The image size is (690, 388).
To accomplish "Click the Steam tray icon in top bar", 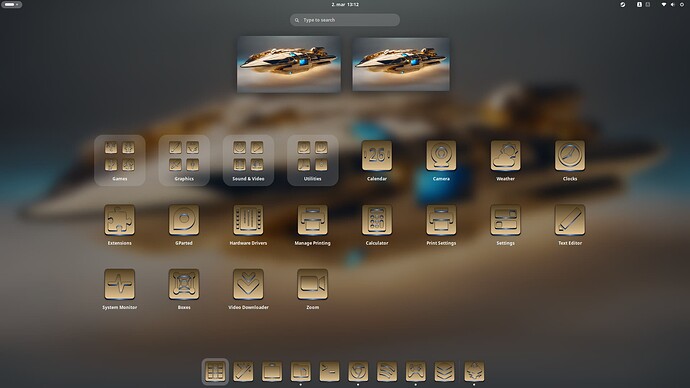I will [x=623, y=4].
